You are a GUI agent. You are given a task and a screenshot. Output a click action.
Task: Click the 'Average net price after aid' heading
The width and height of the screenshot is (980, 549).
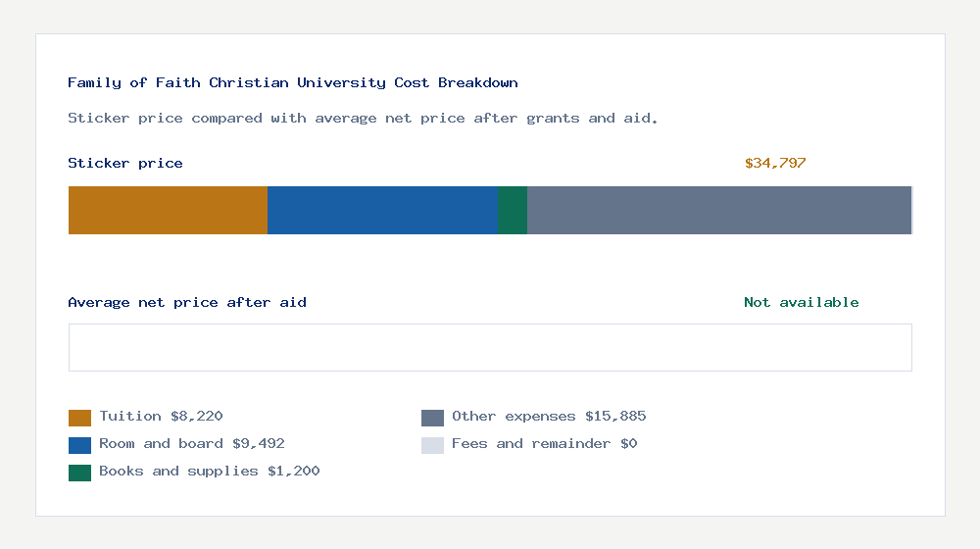(x=187, y=303)
